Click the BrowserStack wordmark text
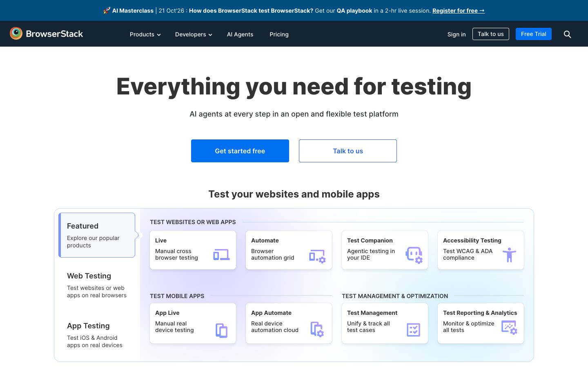The width and height of the screenshot is (588, 368). click(x=54, y=34)
